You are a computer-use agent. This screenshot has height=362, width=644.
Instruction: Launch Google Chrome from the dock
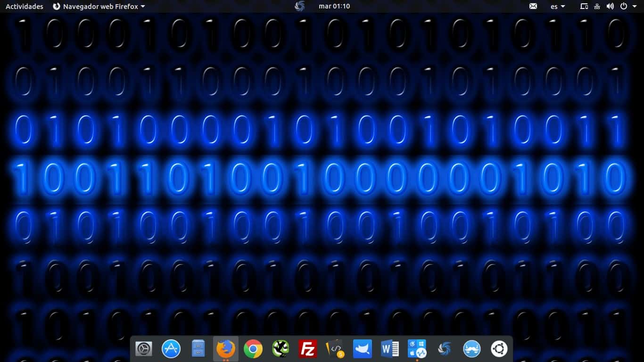coord(253,349)
